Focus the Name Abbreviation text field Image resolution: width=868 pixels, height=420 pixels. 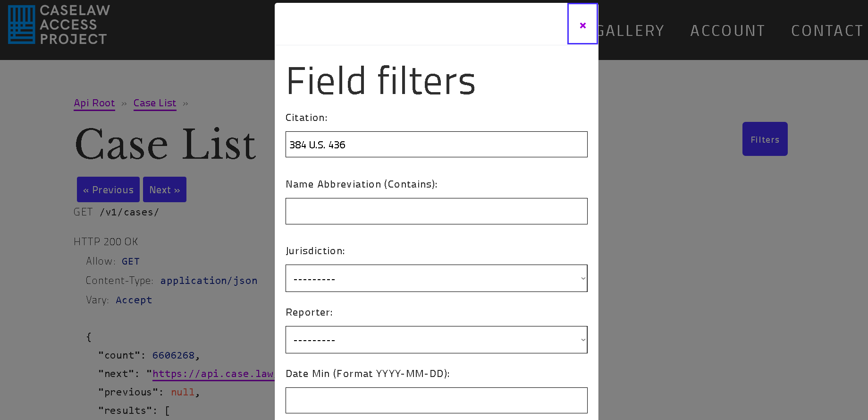[436, 211]
